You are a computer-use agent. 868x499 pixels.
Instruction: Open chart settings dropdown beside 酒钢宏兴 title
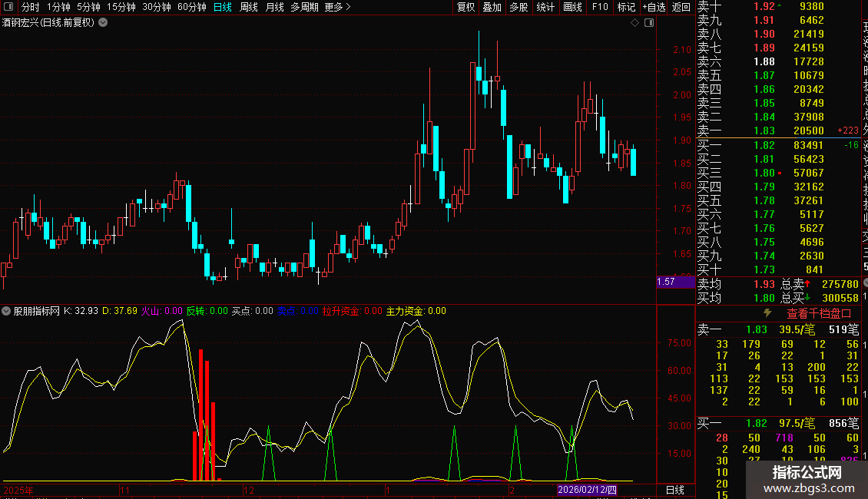click(x=103, y=23)
